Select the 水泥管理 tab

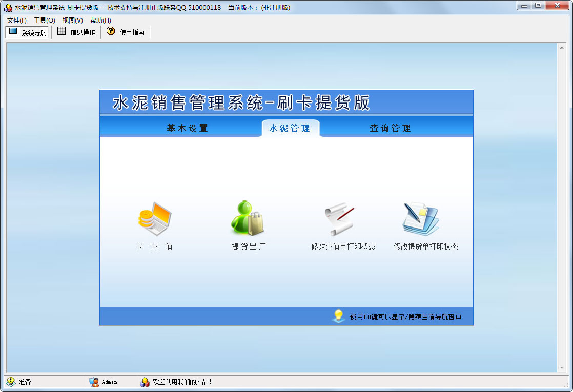291,128
